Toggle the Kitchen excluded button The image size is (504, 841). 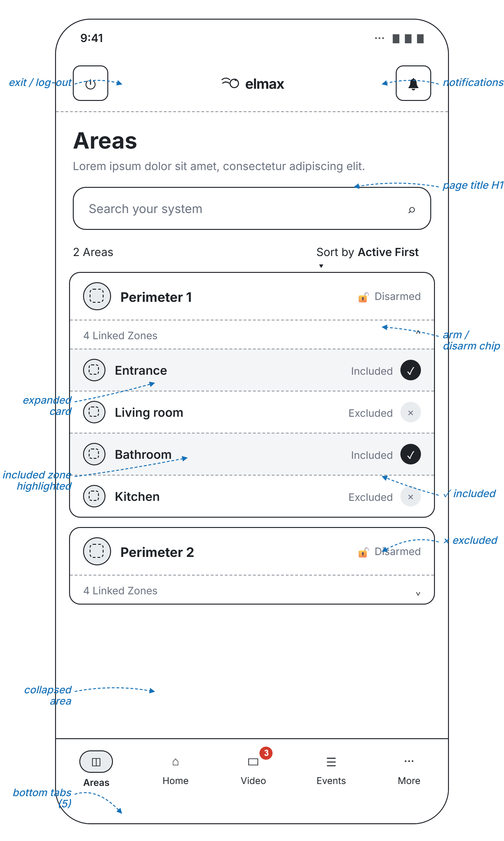pos(410,496)
